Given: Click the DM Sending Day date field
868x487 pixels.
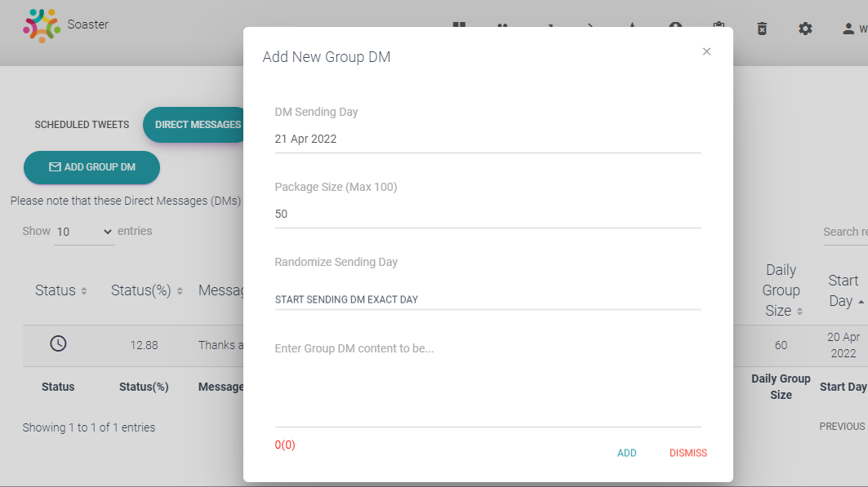Looking at the screenshot, I should (487, 139).
